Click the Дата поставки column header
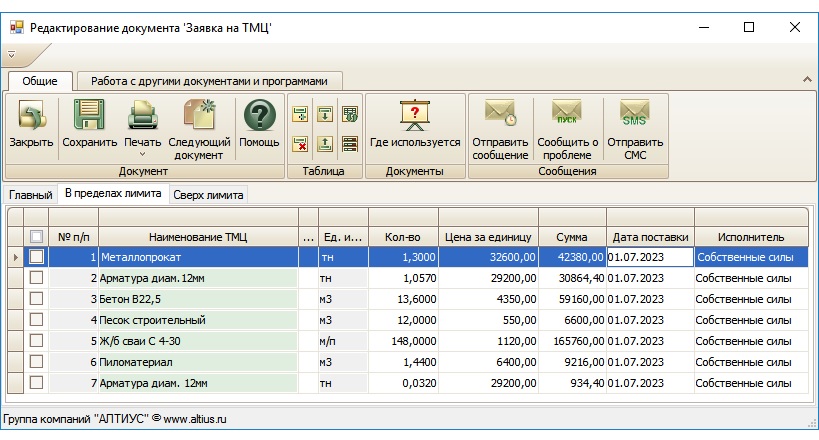This screenshot has height=440, width=819. [650, 237]
